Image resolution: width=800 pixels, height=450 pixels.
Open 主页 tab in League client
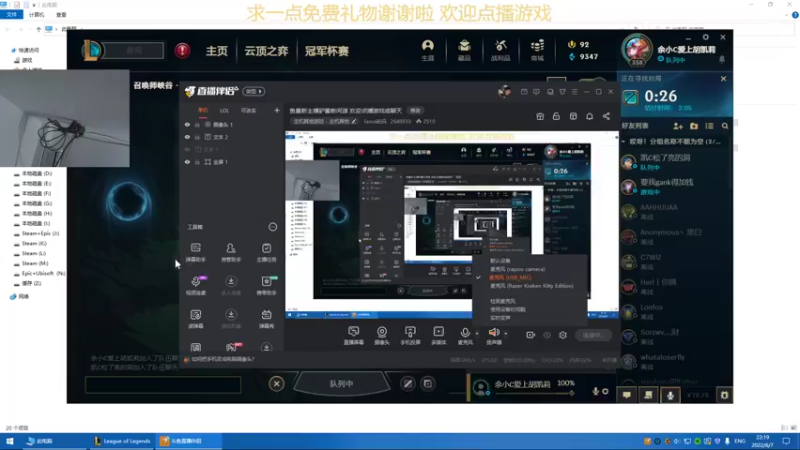(x=216, y=51)
